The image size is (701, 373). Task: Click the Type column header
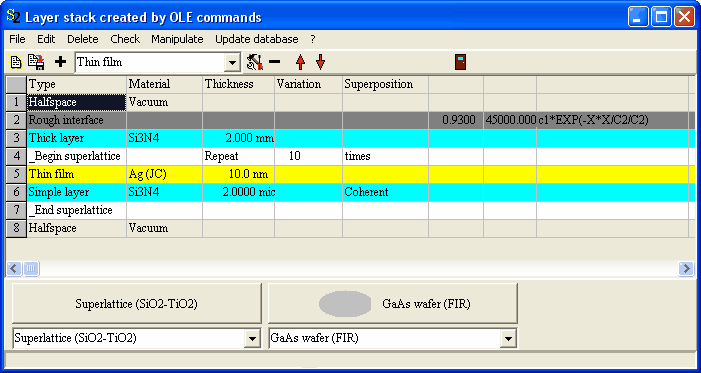(x=77, y=85)
